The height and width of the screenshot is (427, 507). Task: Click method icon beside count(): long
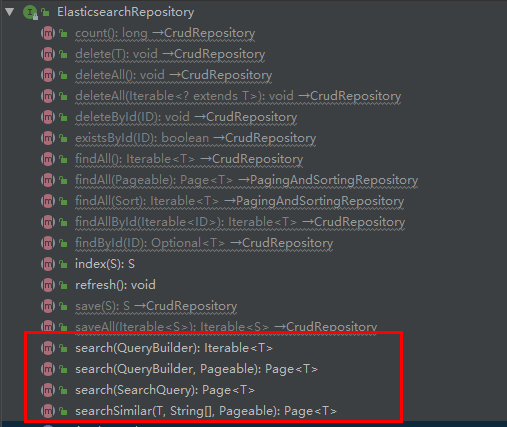click(x=48, y=33)
